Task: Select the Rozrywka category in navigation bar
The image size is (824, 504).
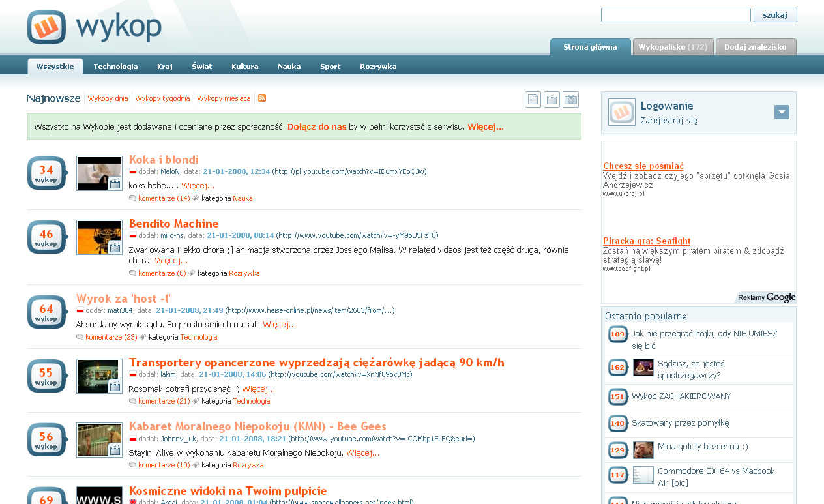Action: 378,67
